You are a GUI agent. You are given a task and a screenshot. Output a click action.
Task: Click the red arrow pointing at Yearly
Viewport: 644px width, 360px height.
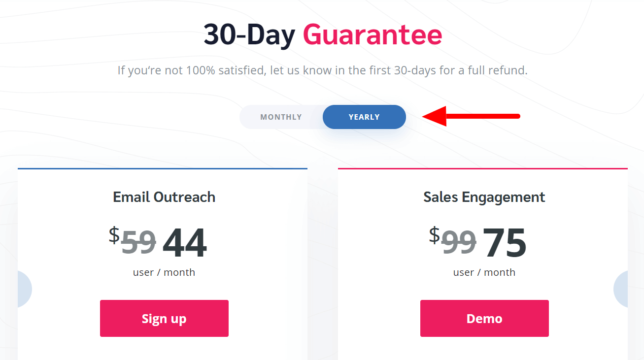(x=471, y=116)
